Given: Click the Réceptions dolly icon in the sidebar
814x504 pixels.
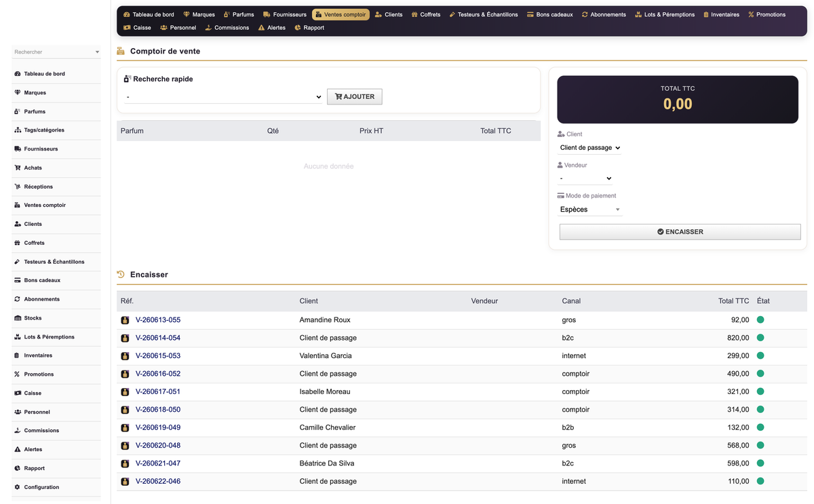Looking at the screenshot, I should coord(17,187).
